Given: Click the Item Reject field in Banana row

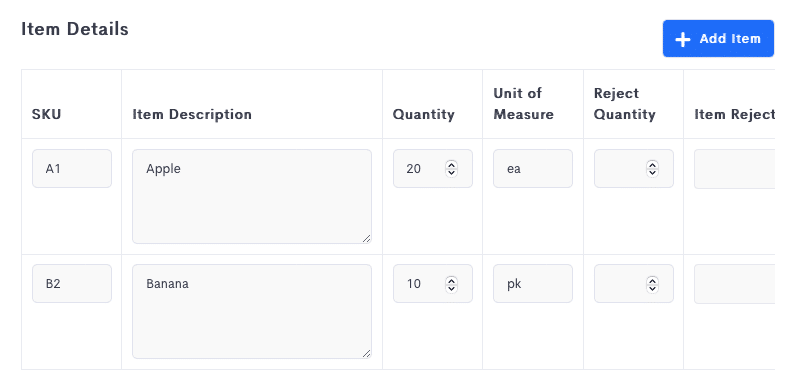Looking at the screenshot, I should click(x=735, y=284).
